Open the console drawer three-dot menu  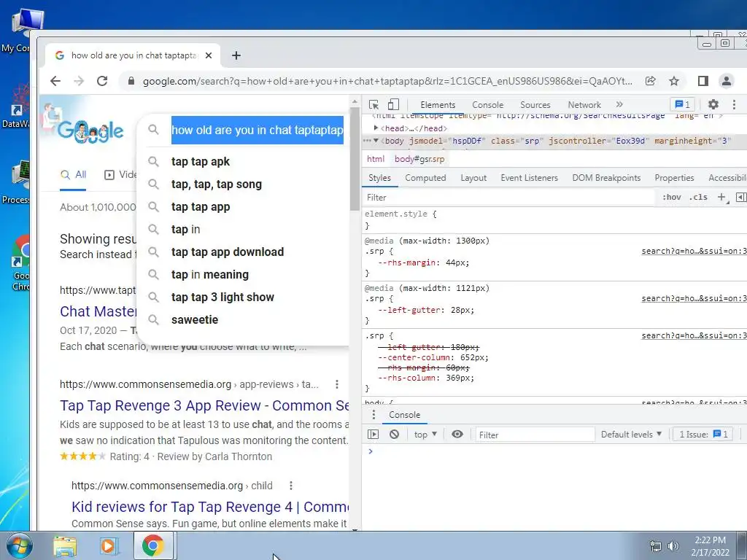pyautogui.click(x=373, y=415)
